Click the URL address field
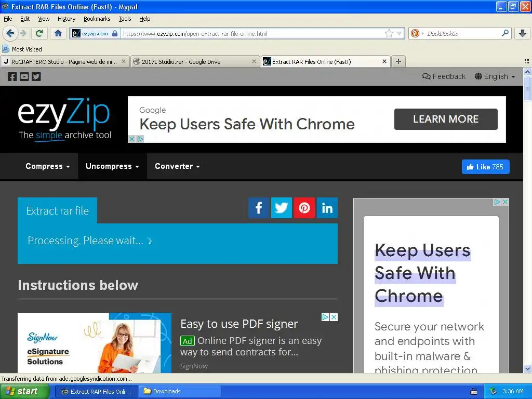The height and width of the screenshot is (399, 532). (x=253, y=33)
